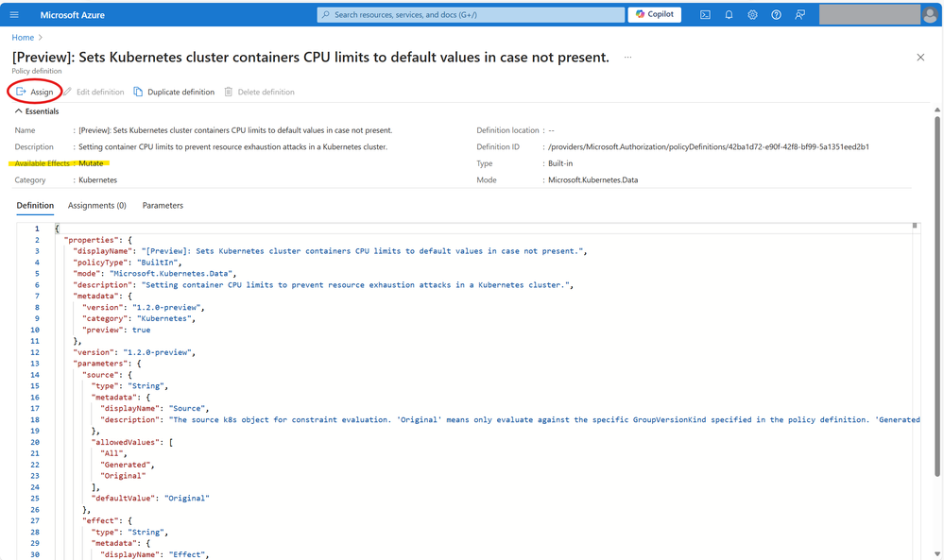Click the Microsoft Azure title
This screenshot has width=944, height=560.
click(x=72, y=15)
